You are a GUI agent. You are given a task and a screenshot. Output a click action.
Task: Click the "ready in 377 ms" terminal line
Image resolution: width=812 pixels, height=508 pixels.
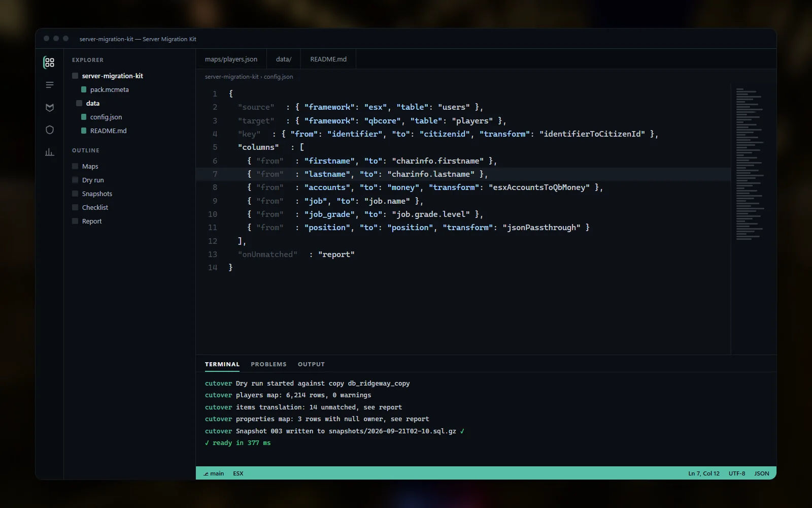238,443
